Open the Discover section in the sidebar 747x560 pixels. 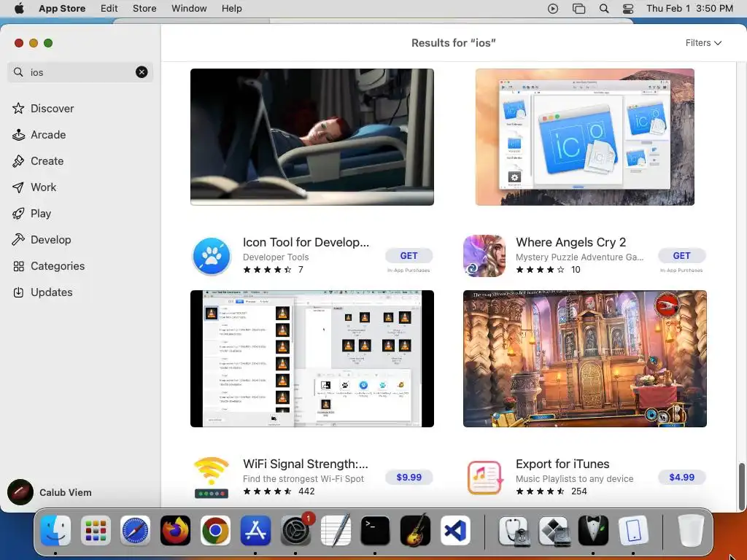(x=43, y=109)
